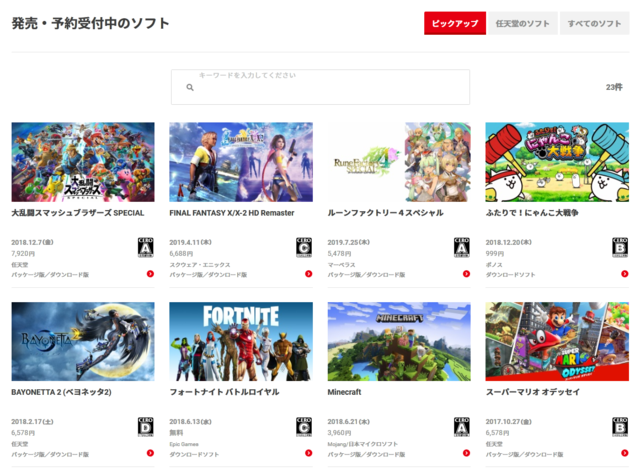Click CERO C rating icon for Final Fantasy
This screenshot has height=472, width=640.
tap(304, 247)
